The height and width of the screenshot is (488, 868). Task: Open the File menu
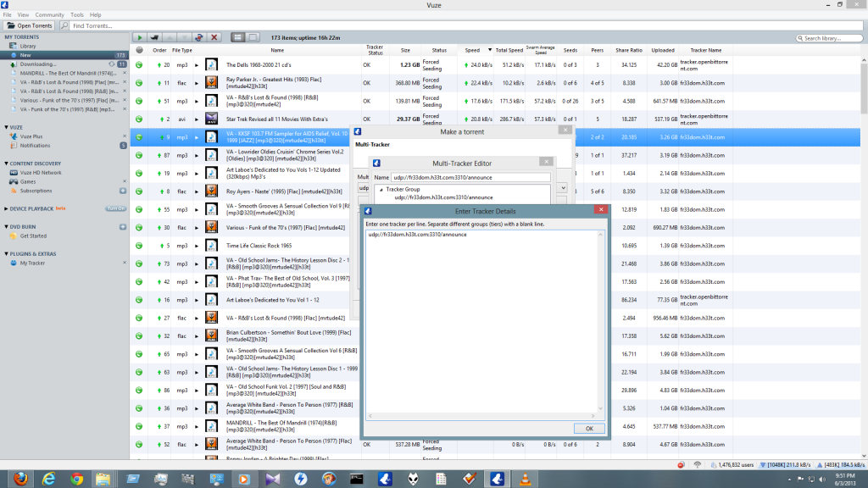coord(7,15)
